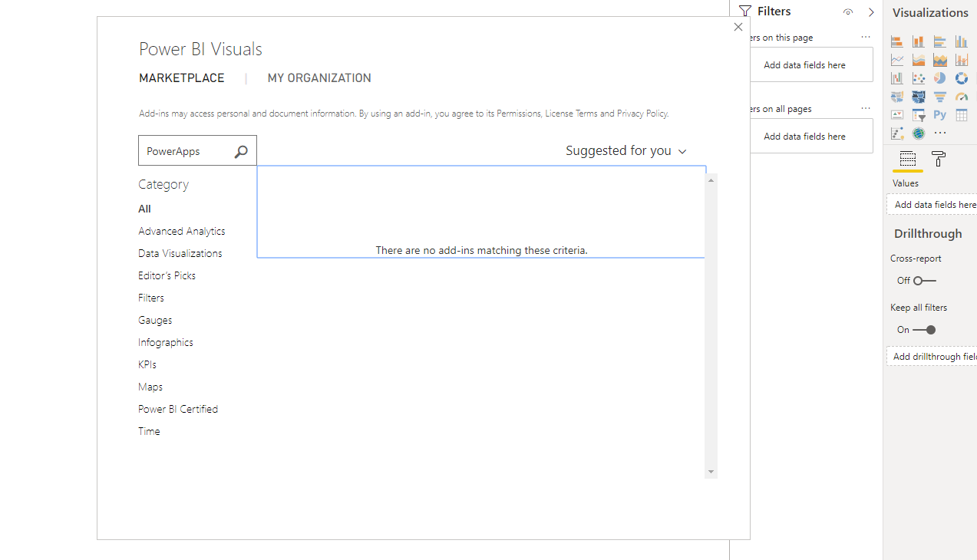Viewport: 977px width, 560px height.
Task: Select the filled map visual
Action: (897, 97)
